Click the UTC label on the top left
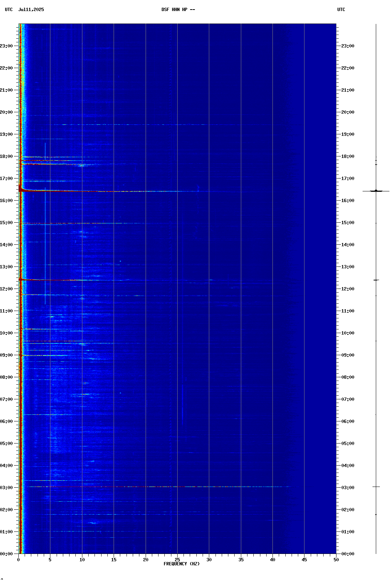The height and width of the screenshot is (583, 392). pyautogui.click(x=9, y=10)
